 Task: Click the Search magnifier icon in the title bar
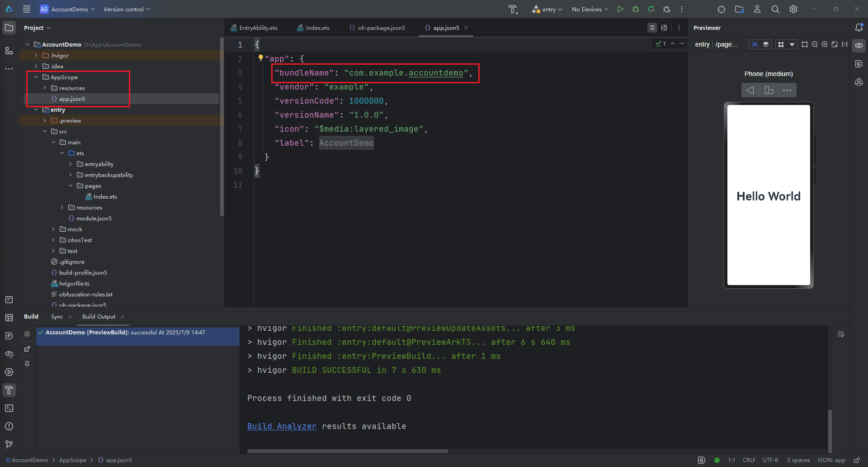click(775, 9)
